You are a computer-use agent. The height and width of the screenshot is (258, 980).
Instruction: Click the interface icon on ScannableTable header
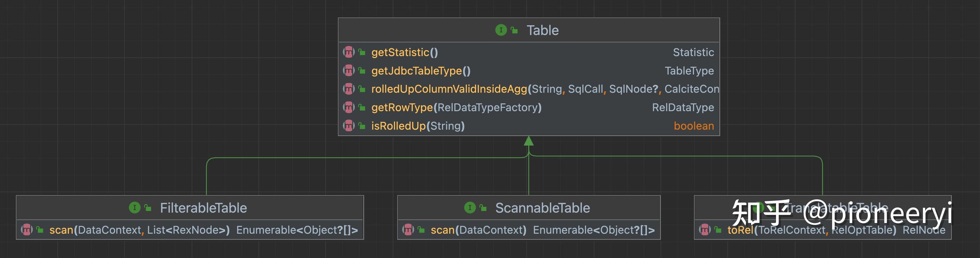470,208
